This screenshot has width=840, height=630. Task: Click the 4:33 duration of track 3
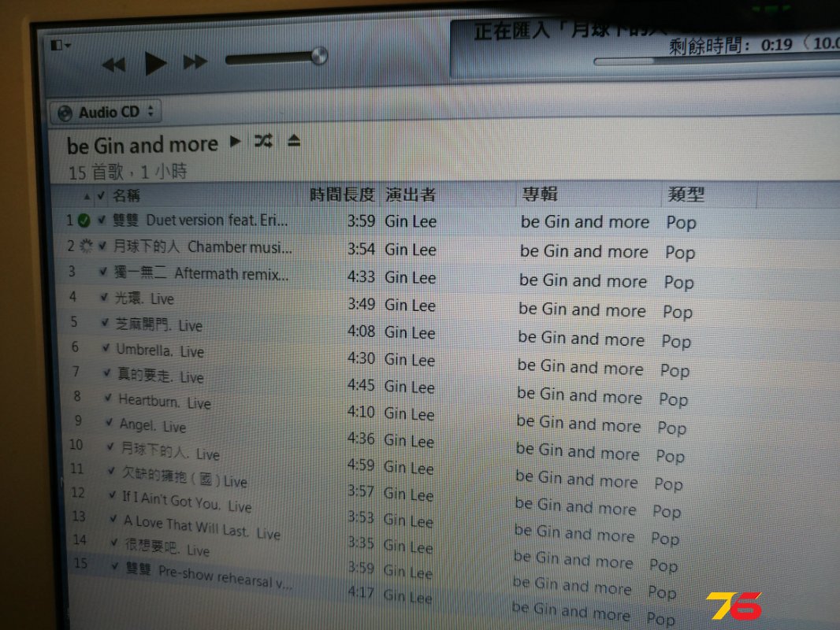tap(361, 276)
